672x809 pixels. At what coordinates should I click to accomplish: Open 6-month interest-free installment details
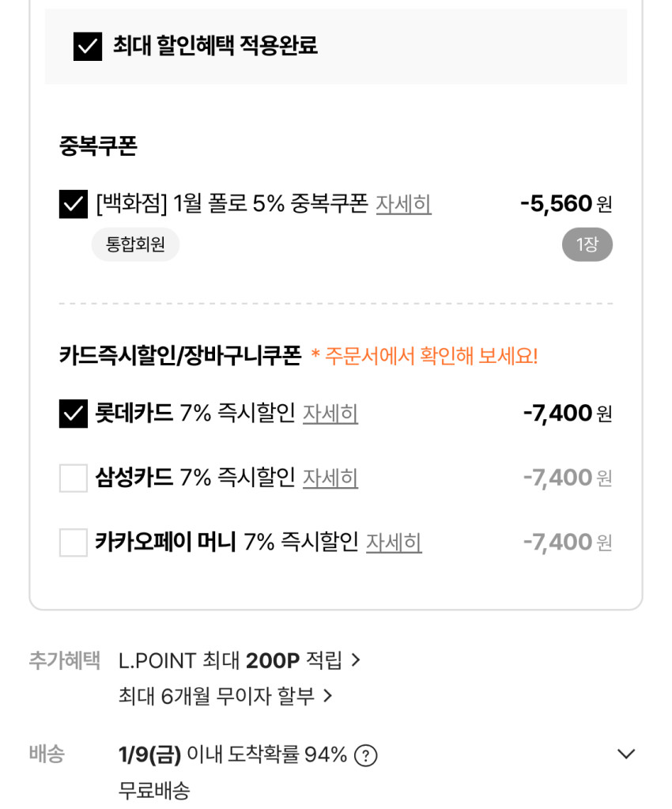point(328,696)
